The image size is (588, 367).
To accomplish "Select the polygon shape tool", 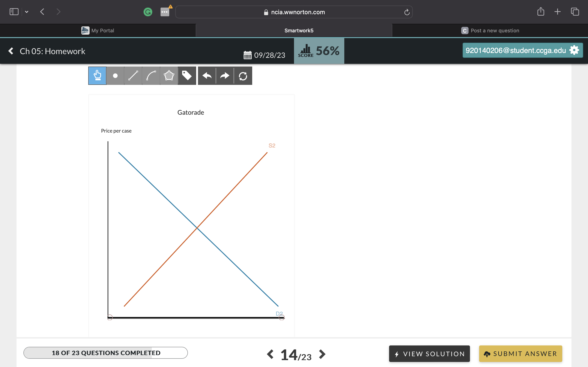I will pos(169,75).
